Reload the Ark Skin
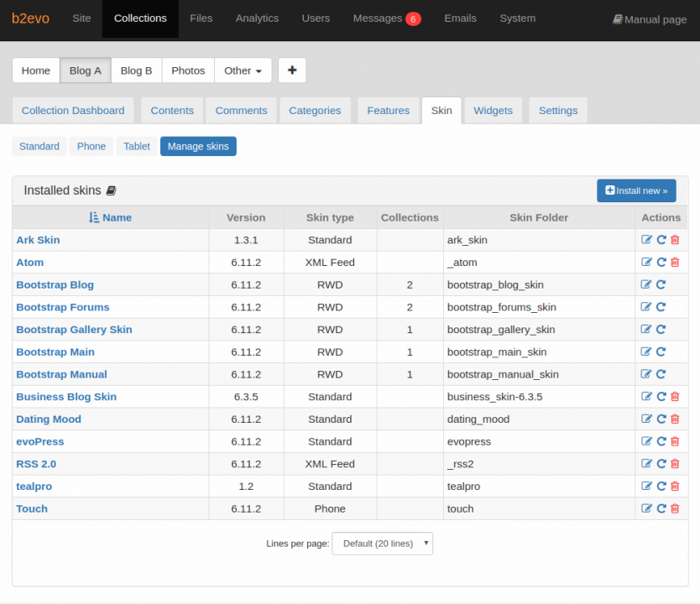The image size is (700, 604). [661, 240]
